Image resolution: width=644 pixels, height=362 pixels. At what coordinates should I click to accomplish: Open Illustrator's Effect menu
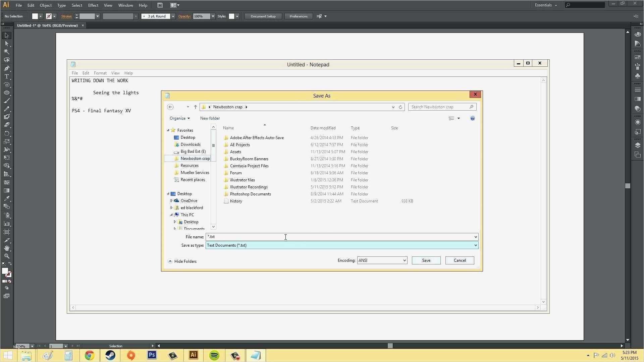(93, 5)
